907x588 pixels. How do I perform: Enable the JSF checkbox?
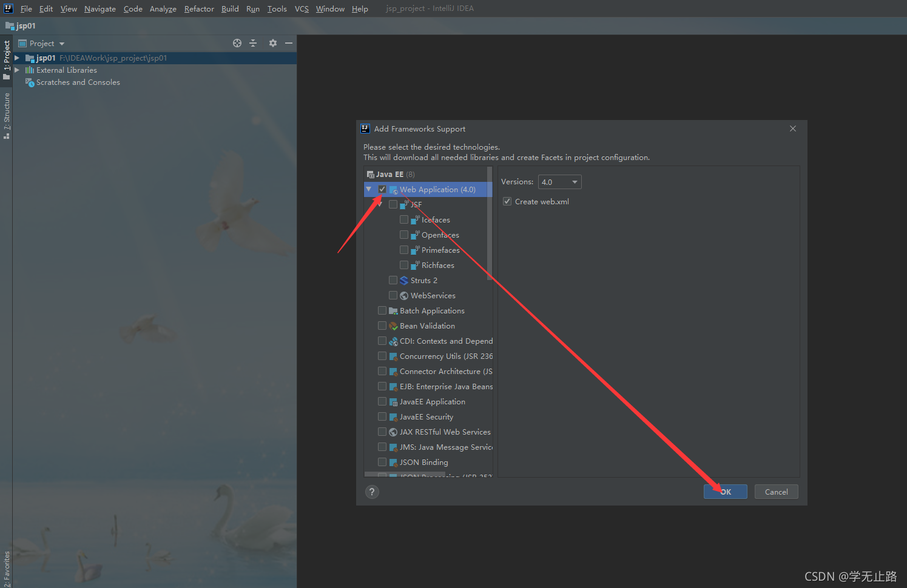(x=393, y=204)
